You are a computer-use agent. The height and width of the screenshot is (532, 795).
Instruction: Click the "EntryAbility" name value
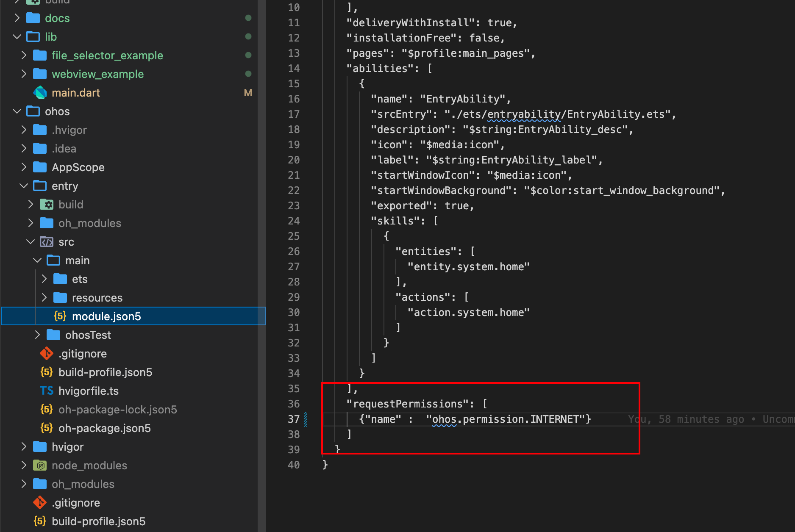coord(462,99)
